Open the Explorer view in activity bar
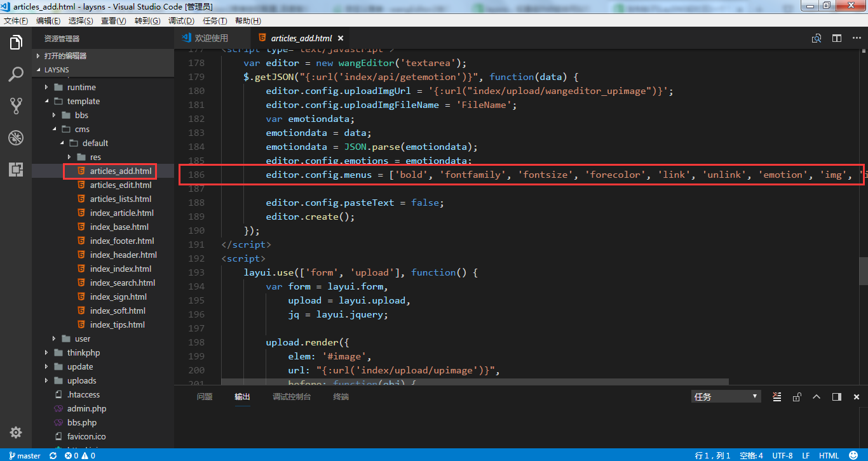868x461 pixels. [x=16, y=43]
